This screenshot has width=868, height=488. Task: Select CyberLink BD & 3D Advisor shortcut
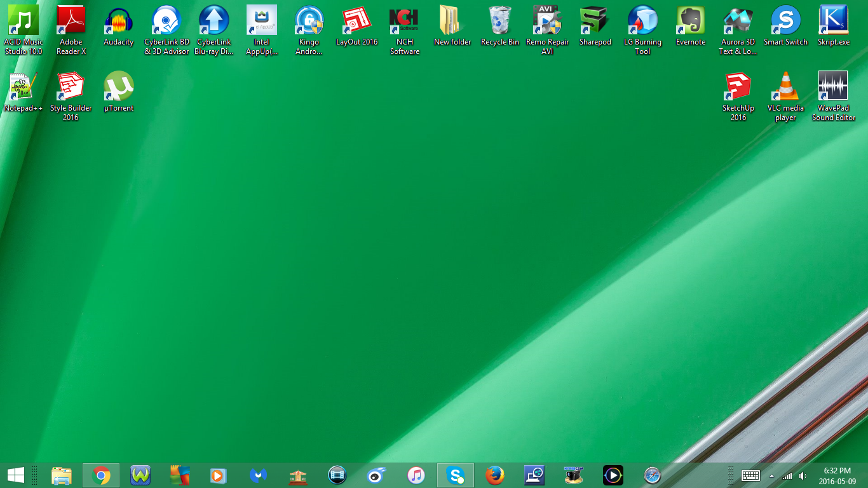click(166, 20)
